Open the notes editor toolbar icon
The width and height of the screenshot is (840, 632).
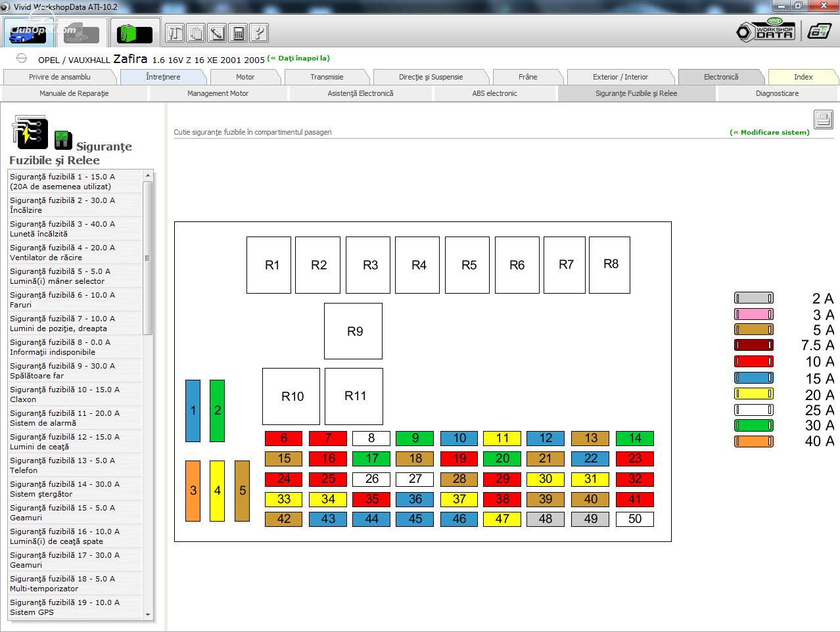[x=217, y=33]
